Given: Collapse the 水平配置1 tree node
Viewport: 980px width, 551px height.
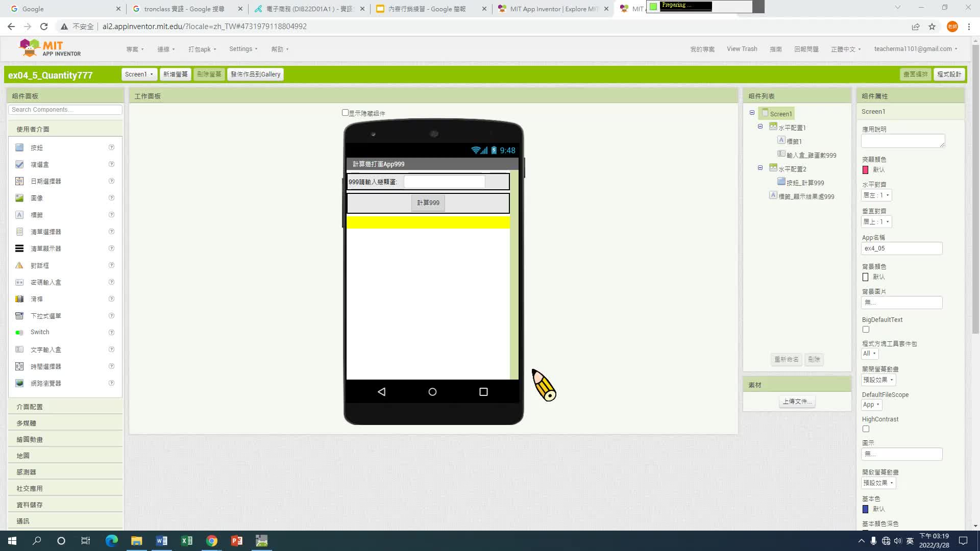Looking at the screenshot, I should point(760,127).
